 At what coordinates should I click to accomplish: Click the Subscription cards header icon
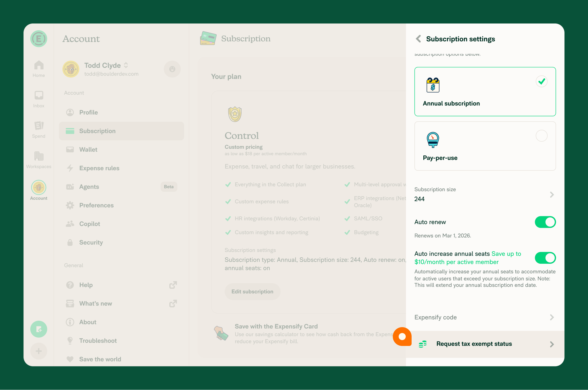(x=208, y=38)
